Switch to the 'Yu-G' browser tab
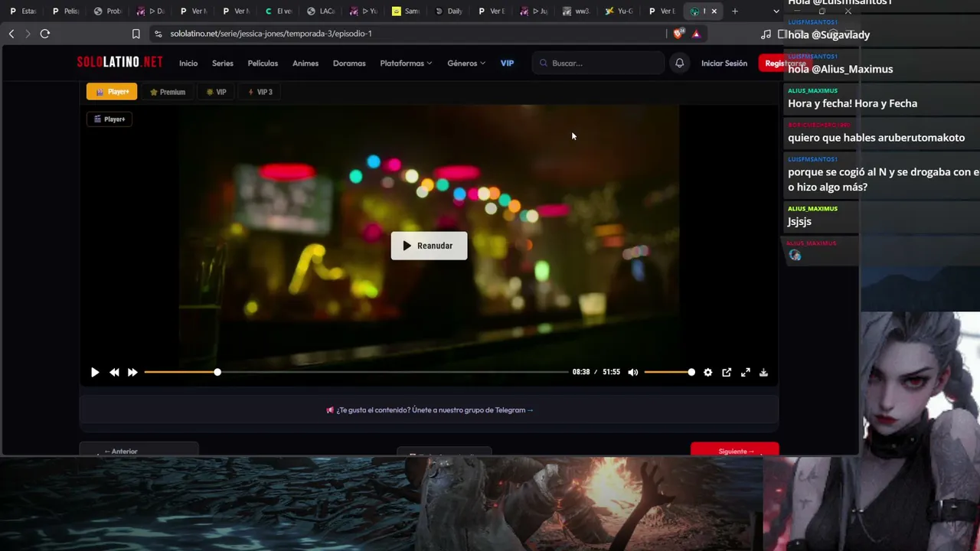Viewport: 980px width, 551px height. 619,11
